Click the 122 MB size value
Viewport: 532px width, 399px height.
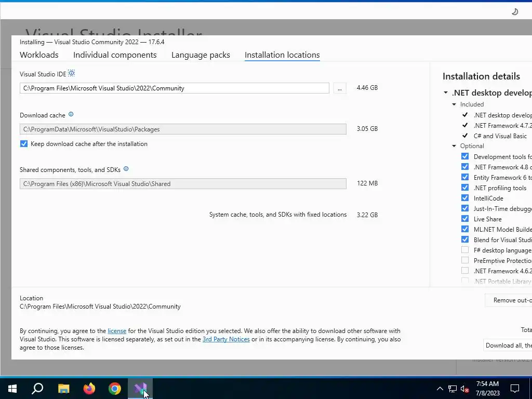[367, 183]
